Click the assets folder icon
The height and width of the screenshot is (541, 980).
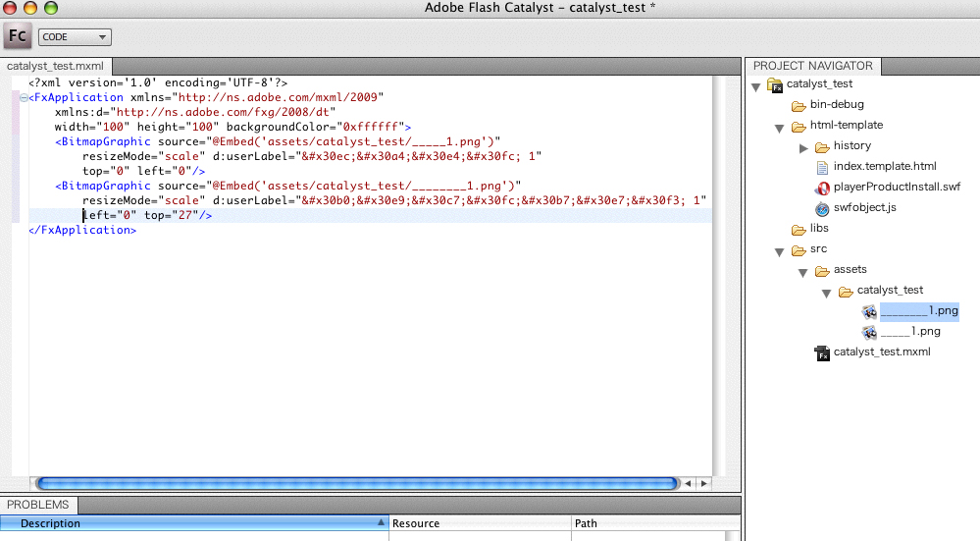click(x=822, y=271)
